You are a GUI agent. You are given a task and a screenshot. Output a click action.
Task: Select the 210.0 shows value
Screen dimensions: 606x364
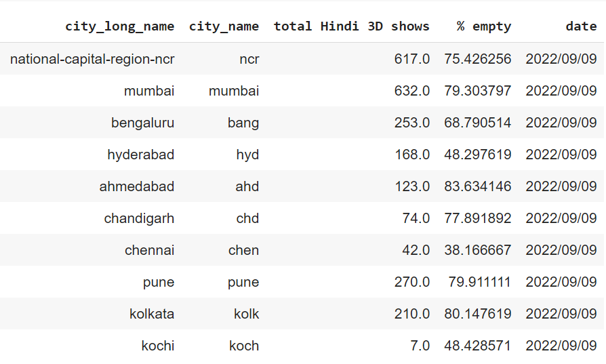coord(412,314)
